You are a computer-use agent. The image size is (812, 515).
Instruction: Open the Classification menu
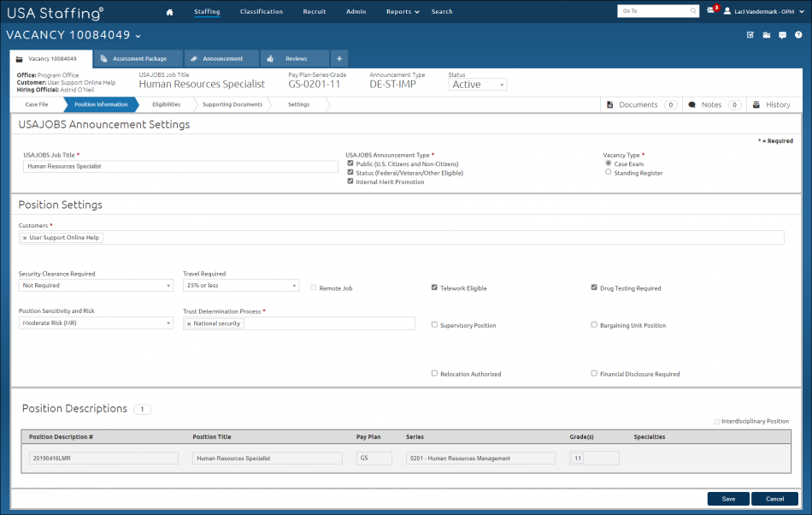(262, 11)
